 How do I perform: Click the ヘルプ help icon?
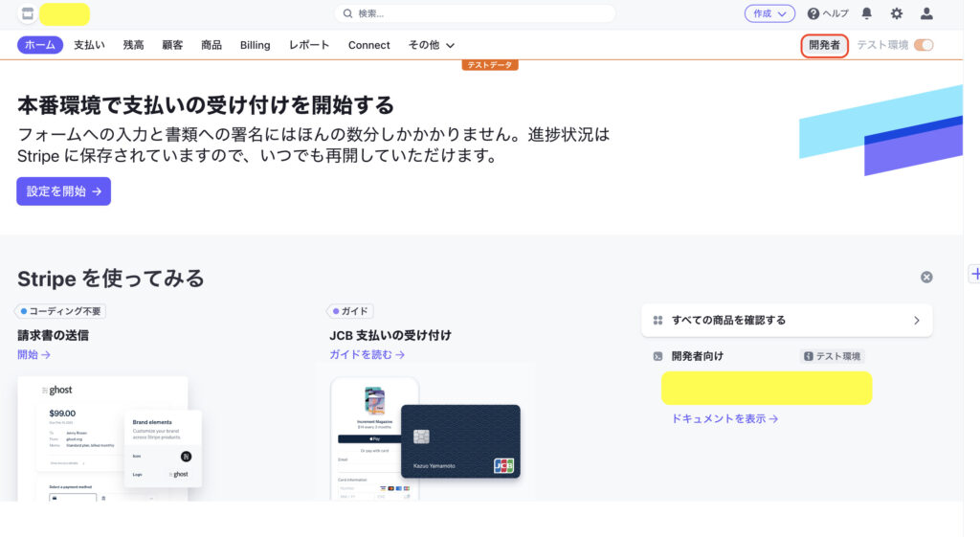click(813, 13)
